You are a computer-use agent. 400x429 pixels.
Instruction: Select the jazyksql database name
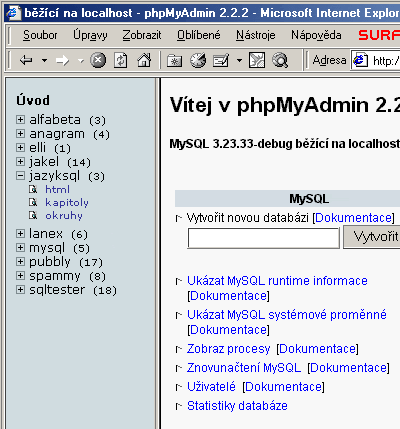click(x=55, y=176)
